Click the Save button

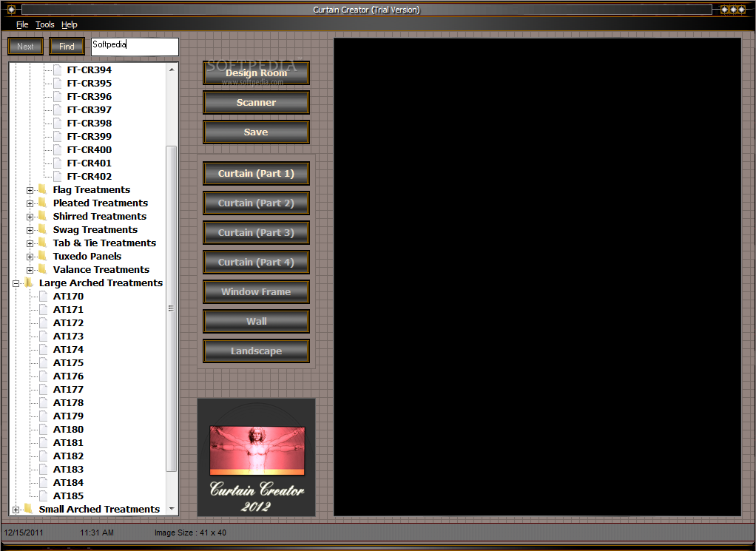point(256,132)
